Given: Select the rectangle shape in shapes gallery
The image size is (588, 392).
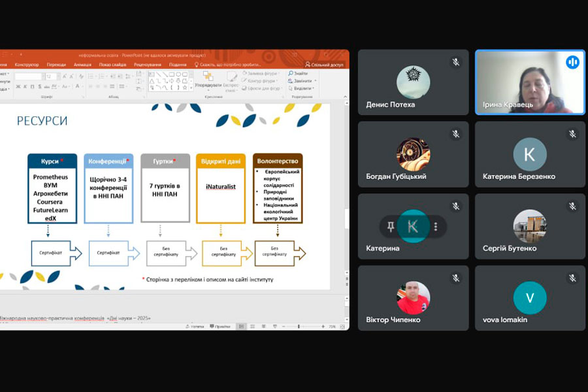Looking at the screenshot, I should pyautogui.click(x=172, y=74).
